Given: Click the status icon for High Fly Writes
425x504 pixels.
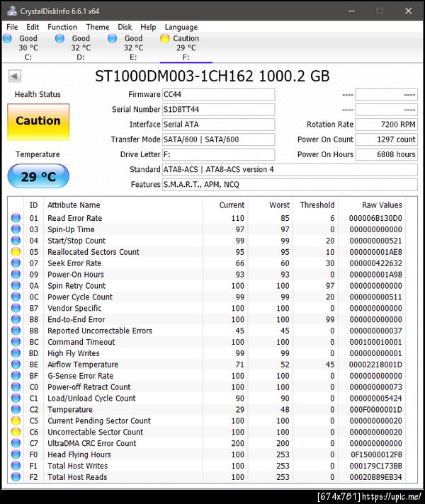Looking at the screenshot, I should (16, 353).
